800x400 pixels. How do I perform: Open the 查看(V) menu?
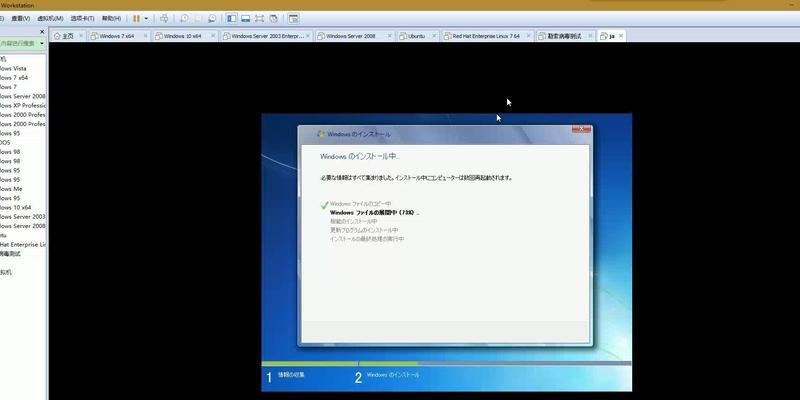coord(20,18)
